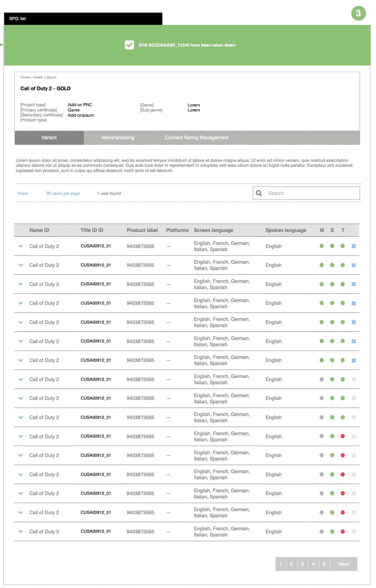Expand the third Call of Duty 2 row chevron

[x=21, y=284]
